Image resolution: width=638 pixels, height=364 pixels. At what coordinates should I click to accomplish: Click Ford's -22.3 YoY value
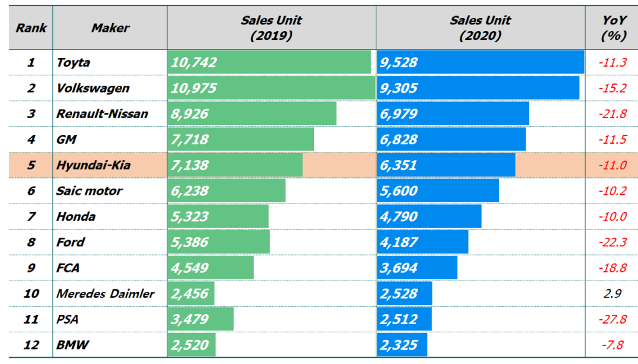tap(612, 242)
